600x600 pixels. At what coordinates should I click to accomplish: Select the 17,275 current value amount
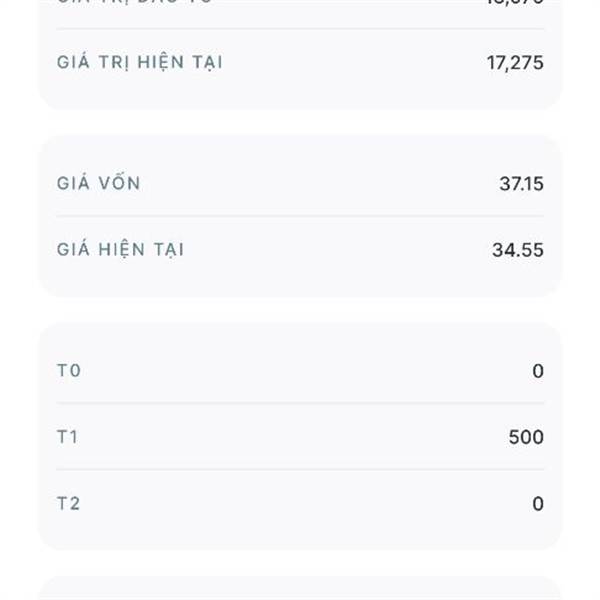pos(515,63)
